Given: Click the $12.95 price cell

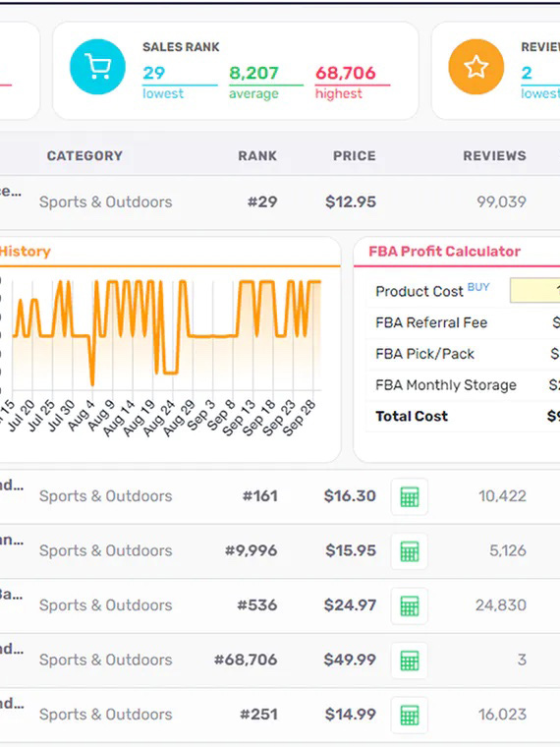Looking at the screenshot, I should [351, 201].
